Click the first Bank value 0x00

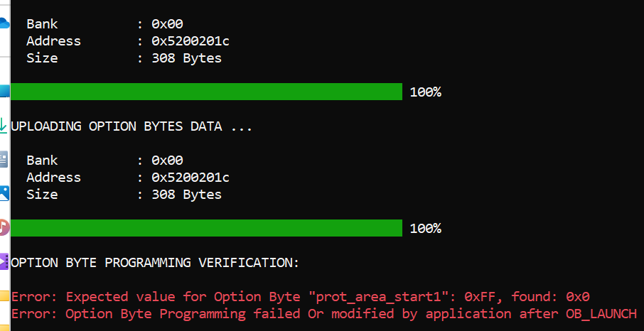[x=166, y=24]
